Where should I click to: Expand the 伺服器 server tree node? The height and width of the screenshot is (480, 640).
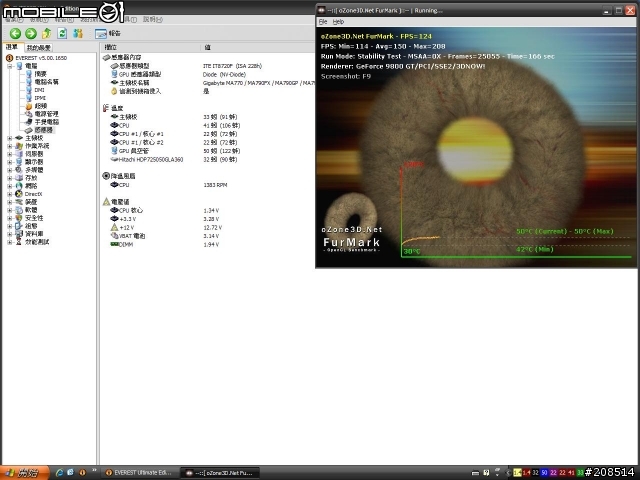[10, 154]
